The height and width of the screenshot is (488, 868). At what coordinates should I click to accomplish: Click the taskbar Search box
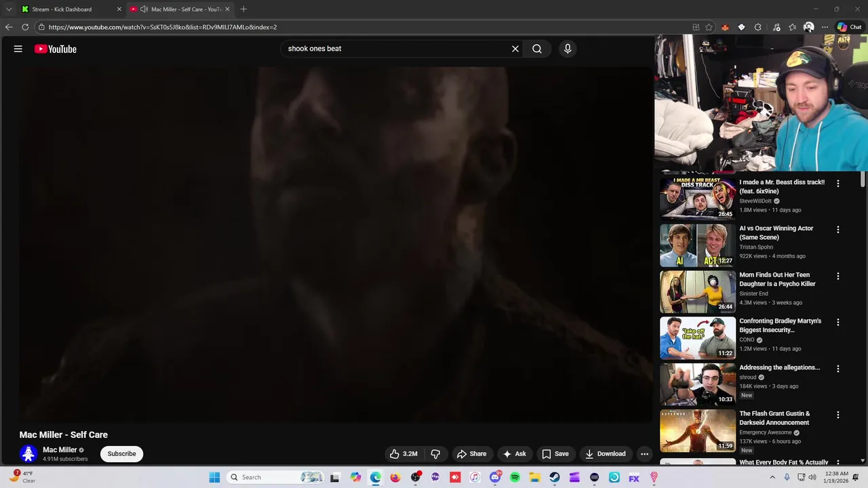[276, 477]
